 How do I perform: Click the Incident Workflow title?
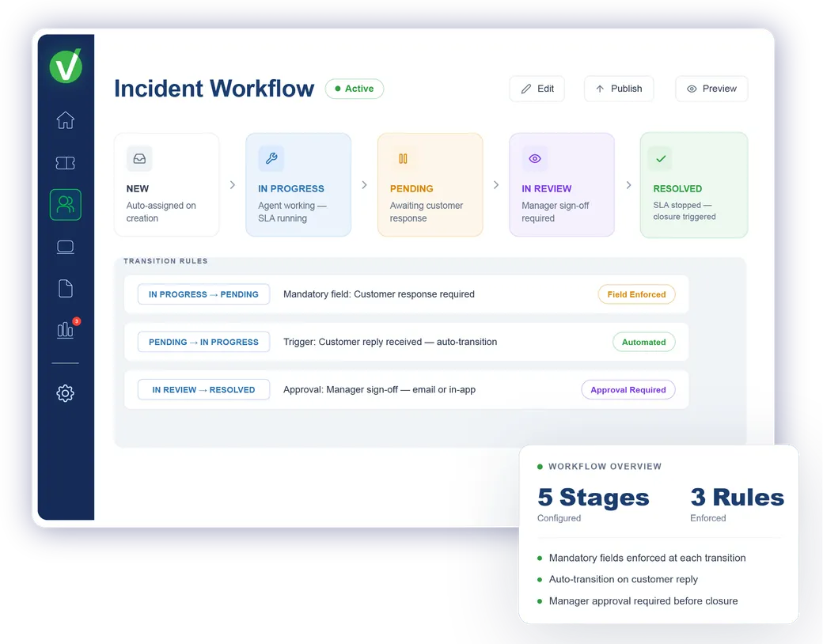(214, 88)
